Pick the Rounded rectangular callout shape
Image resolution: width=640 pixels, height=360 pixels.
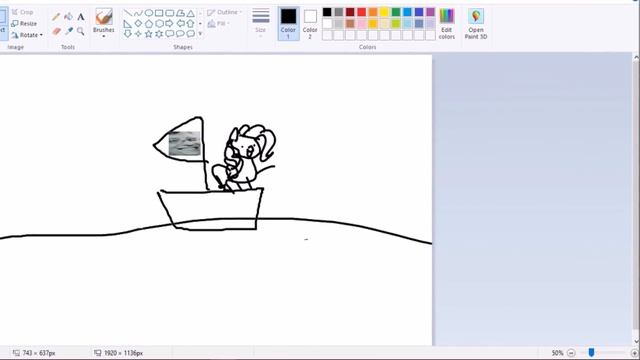coord(170,34)
